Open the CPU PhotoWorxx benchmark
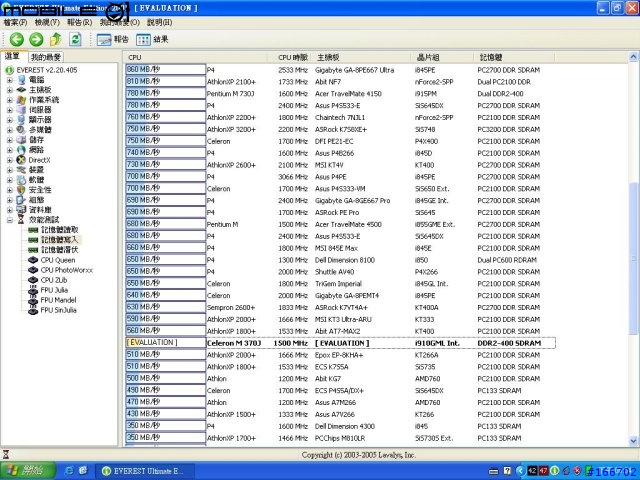Screen dimensions: 640x480 pos(60,270)
